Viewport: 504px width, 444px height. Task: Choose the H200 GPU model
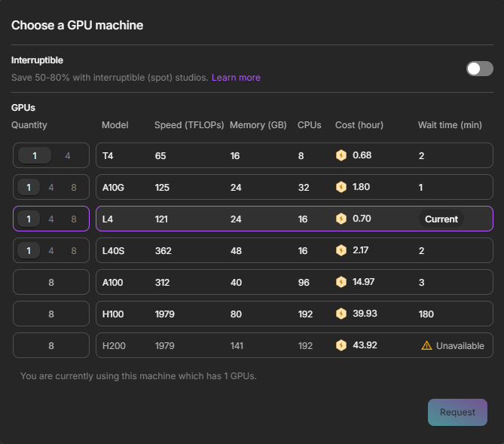(114, 345)
